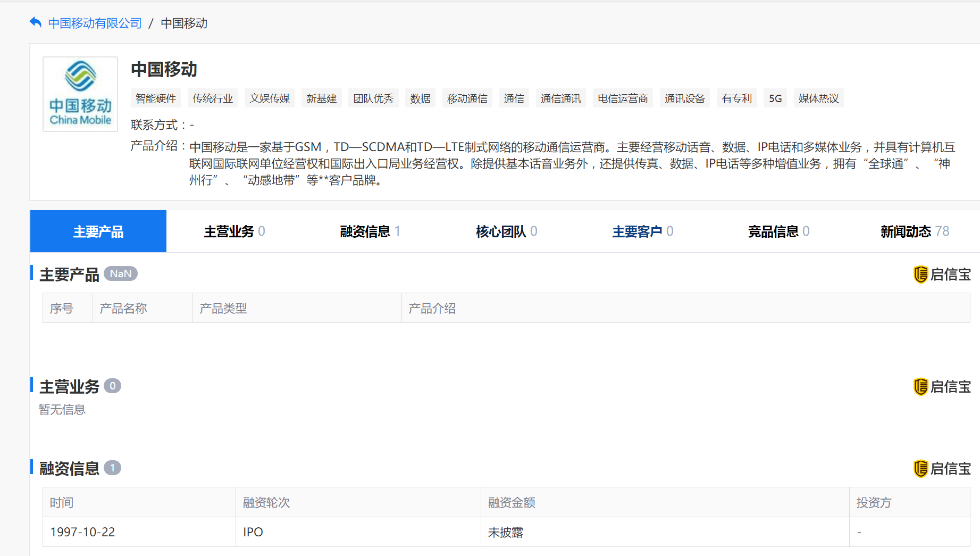
Task: Open the 中国移动有限公司 breadcrumb link
Action: tap(95, 23)
